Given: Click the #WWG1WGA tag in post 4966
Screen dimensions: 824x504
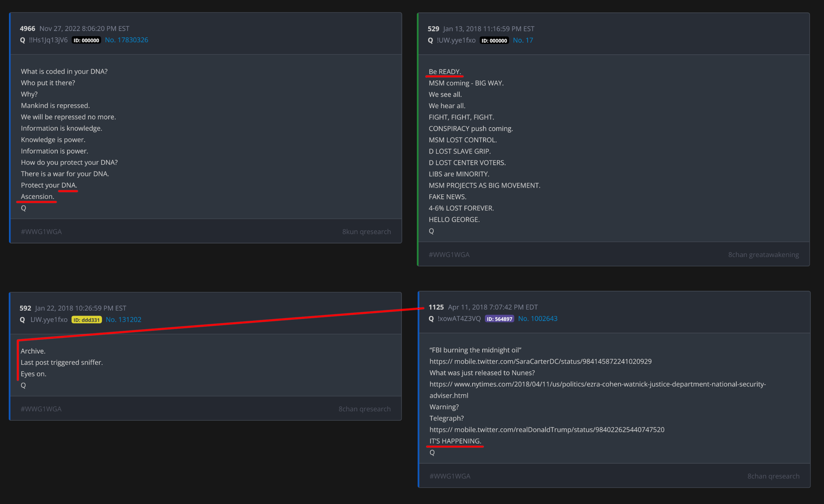Looking at the screenshot, I should (42, 231).
